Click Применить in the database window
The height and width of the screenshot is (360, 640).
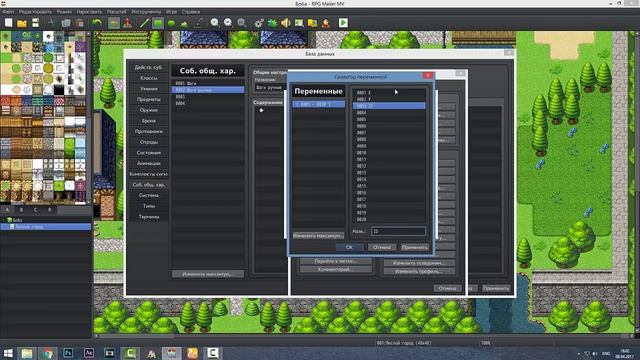click(x=496, y=288)
